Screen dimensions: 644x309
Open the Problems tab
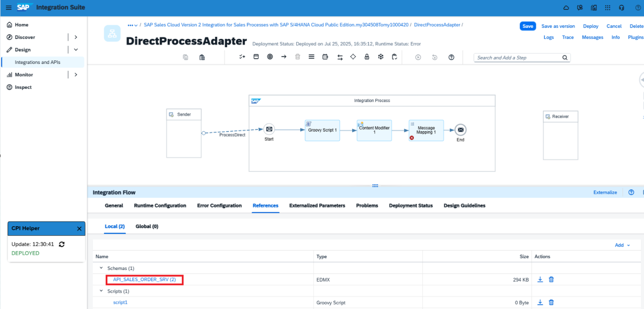[x=367, y=206]
